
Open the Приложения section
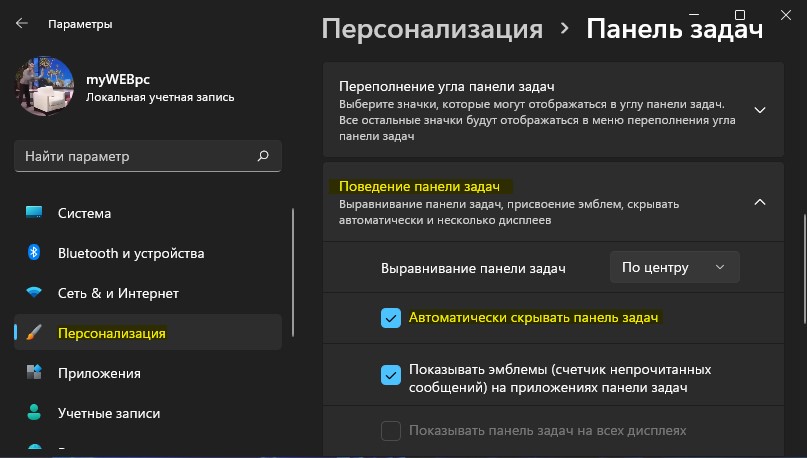148,373
